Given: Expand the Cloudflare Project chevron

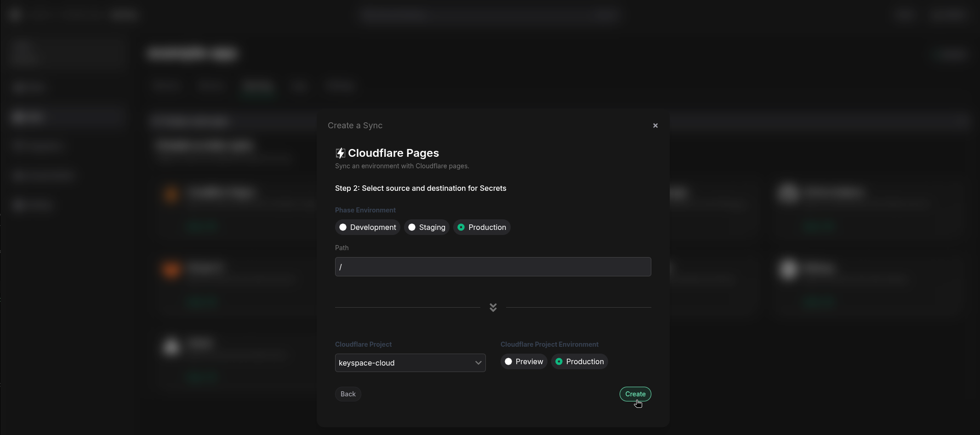Looking at the screenshot, I should pos(478,363).
